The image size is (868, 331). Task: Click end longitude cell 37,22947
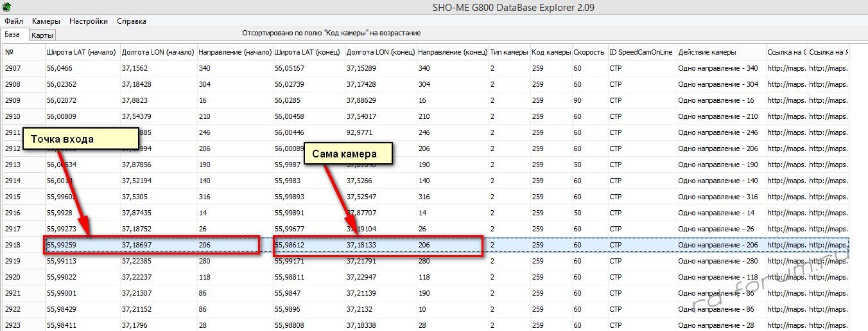pyautogui.click(x=381, y=277)
